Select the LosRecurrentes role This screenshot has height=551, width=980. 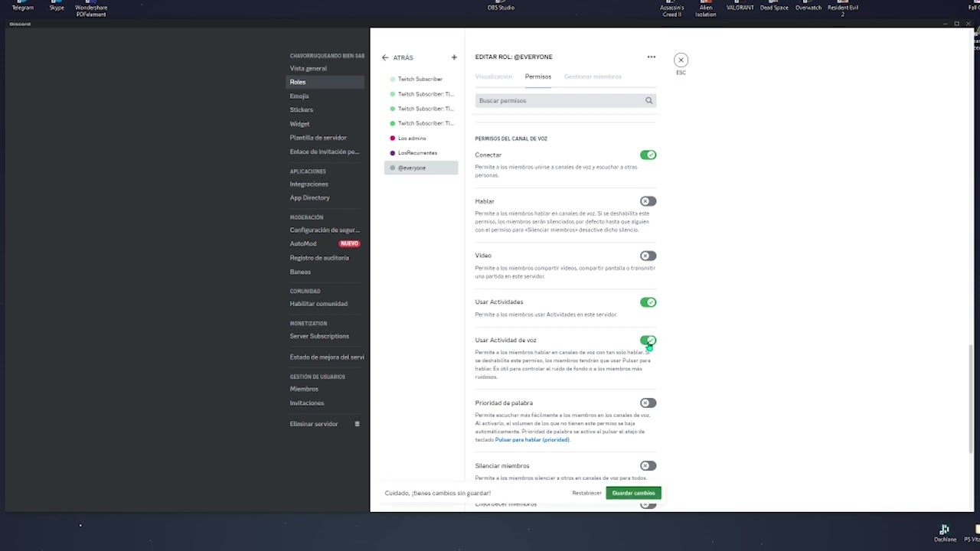pos(420,153)
